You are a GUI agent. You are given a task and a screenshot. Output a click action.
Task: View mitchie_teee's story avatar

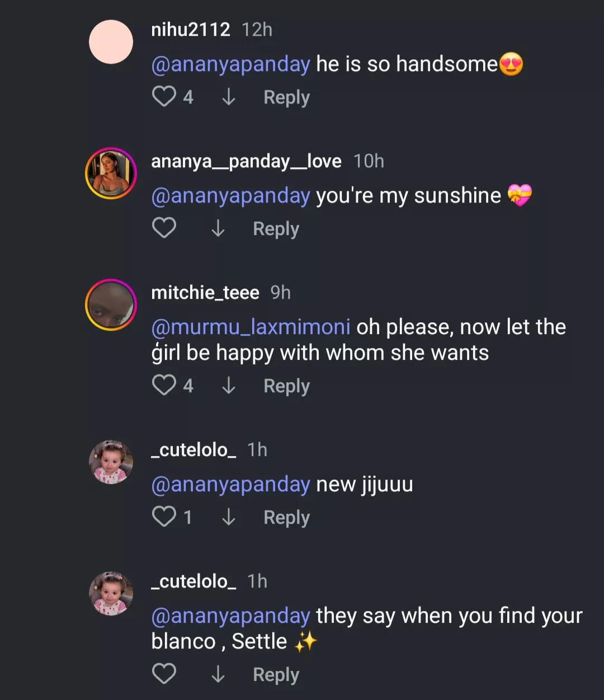[x=111, y=305]
